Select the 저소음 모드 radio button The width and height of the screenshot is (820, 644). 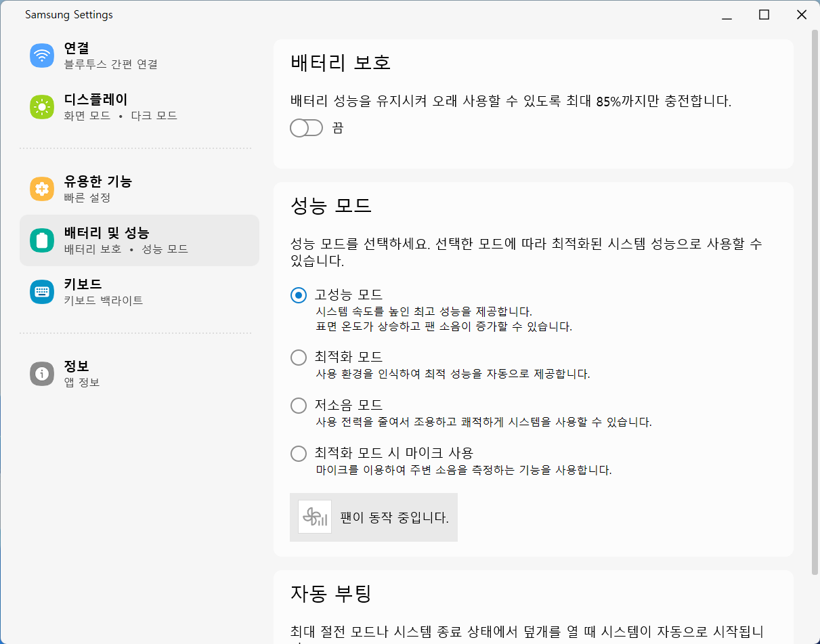pyautogui.click(x=299, y=406)
